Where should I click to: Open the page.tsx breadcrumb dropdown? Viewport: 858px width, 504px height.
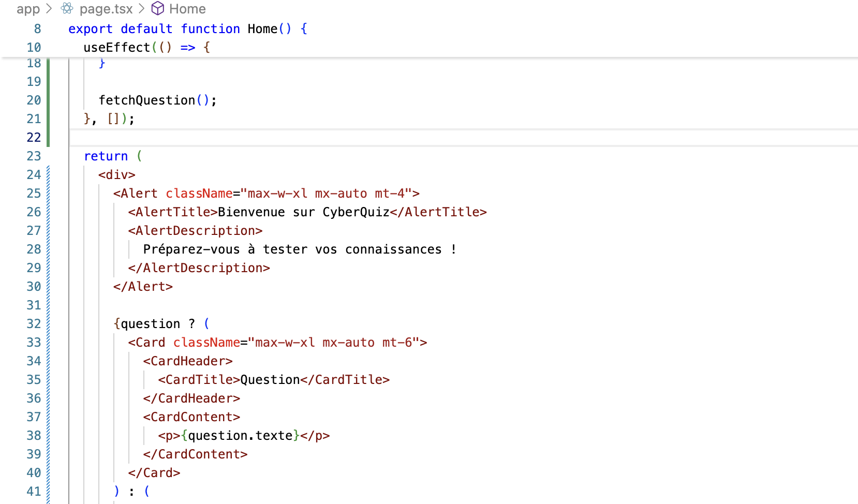(106, 9)
